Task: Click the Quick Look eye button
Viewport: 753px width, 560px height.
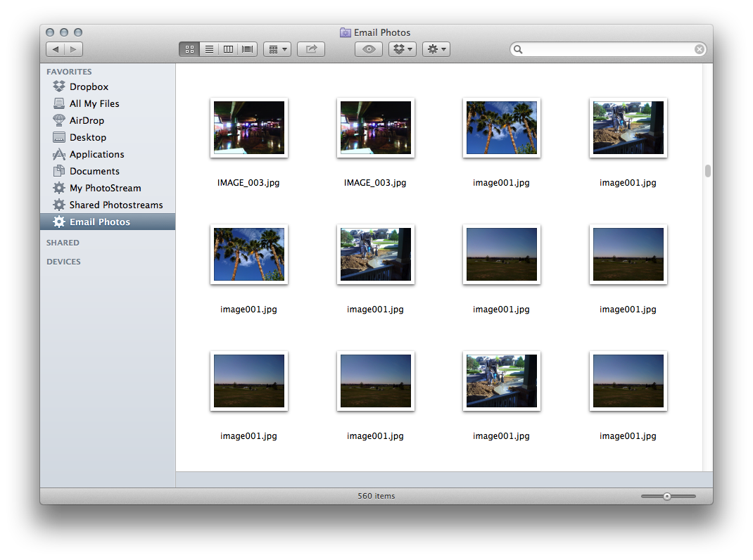Action: tap(368, 49)
